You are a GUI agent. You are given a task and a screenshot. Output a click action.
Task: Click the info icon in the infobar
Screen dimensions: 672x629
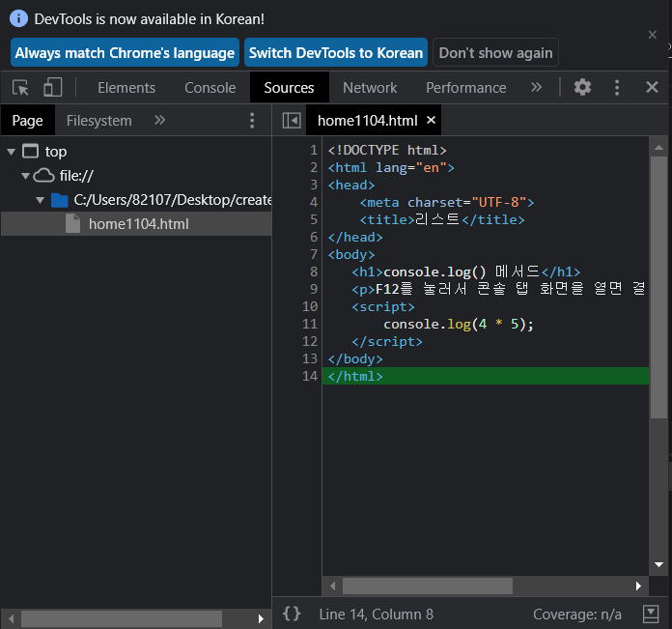18,19
